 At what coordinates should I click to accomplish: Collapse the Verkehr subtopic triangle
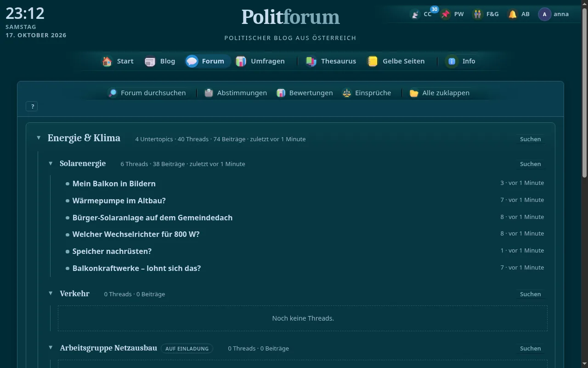pos(51,293)
